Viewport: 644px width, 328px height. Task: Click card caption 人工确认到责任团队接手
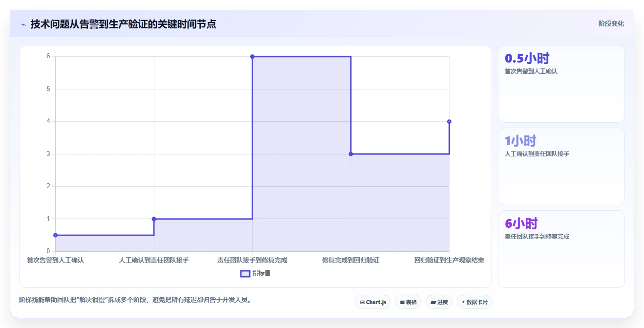[x=537, y=154]
